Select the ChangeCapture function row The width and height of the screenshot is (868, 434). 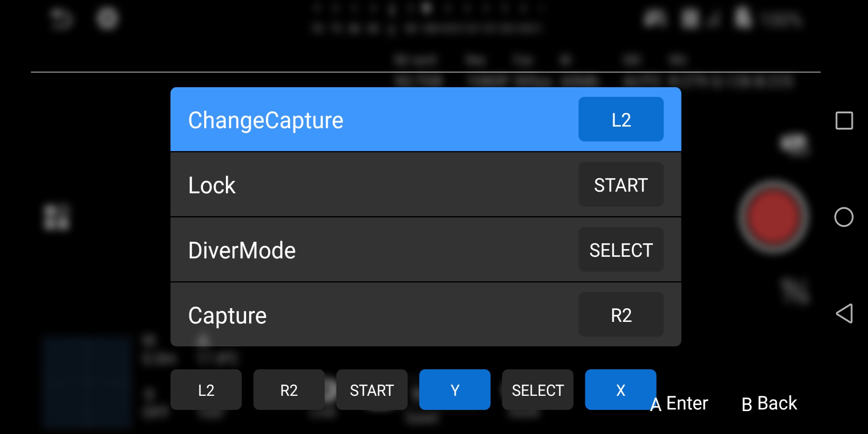pyautogui.click(x=426, y=119)
